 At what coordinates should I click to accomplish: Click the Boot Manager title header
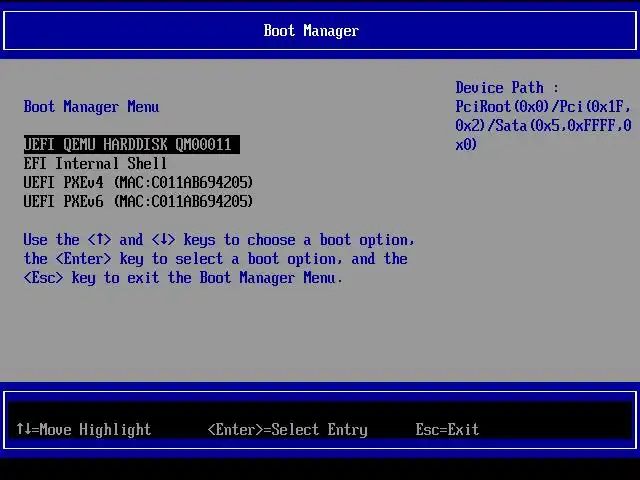(311, 31)
